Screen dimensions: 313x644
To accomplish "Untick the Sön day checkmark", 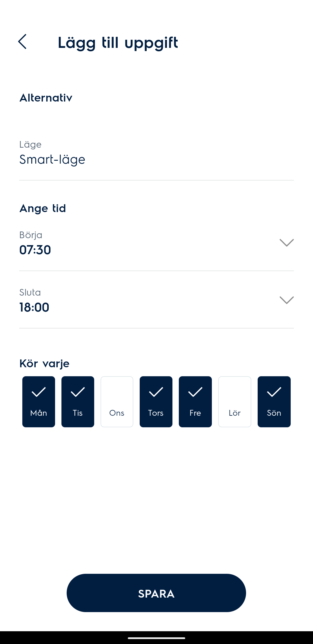I will (x=274, y=401).
